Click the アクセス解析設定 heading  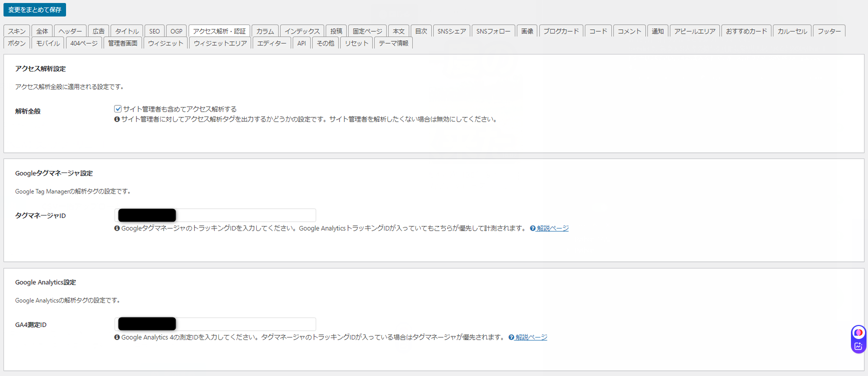(x=41, y=68)
